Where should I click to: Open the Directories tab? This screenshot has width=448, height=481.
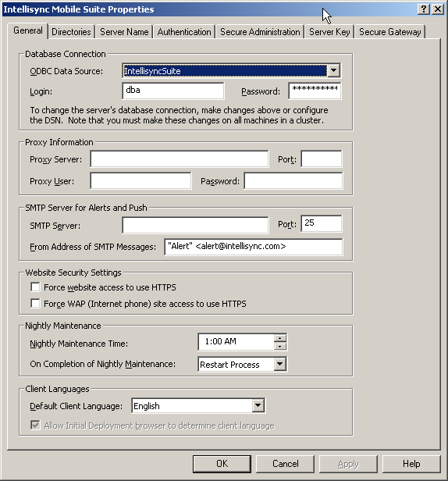point(71,32)
